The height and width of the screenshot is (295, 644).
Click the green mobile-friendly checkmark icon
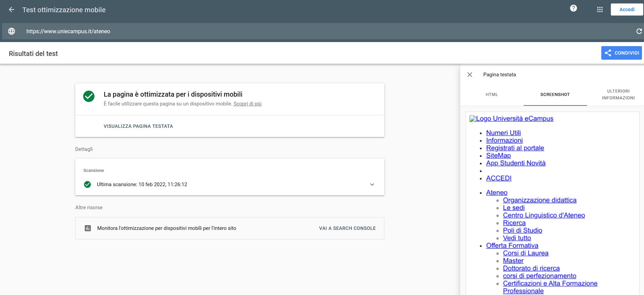click(x=89, y=96)
